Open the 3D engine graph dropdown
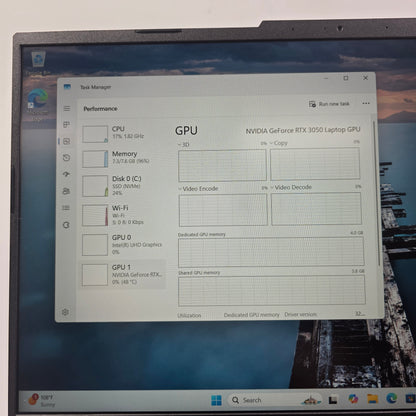 click(x=184, y=144)
